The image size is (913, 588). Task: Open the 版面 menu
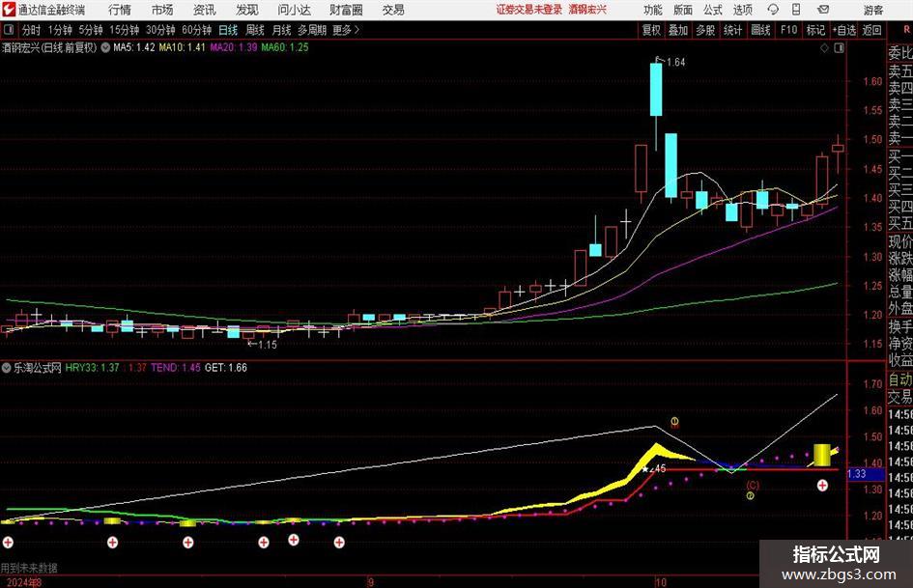pyautogui.click(x=683, y=10)
